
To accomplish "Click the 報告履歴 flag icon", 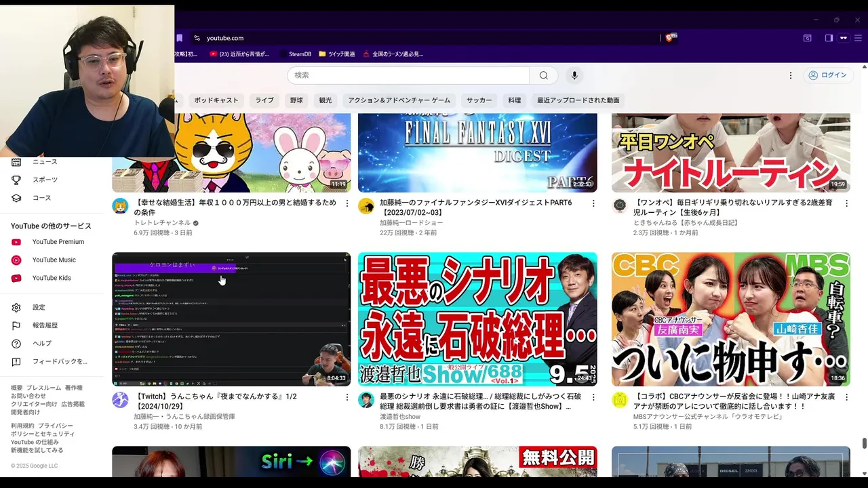I will [16, 325].
